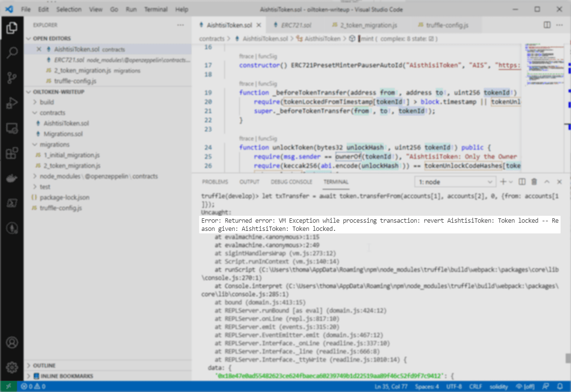The width and height of the screenshot is (571, 392).
Task: Close AishtisiToken.sol in Open Editors list
Action: click(39, 49)
